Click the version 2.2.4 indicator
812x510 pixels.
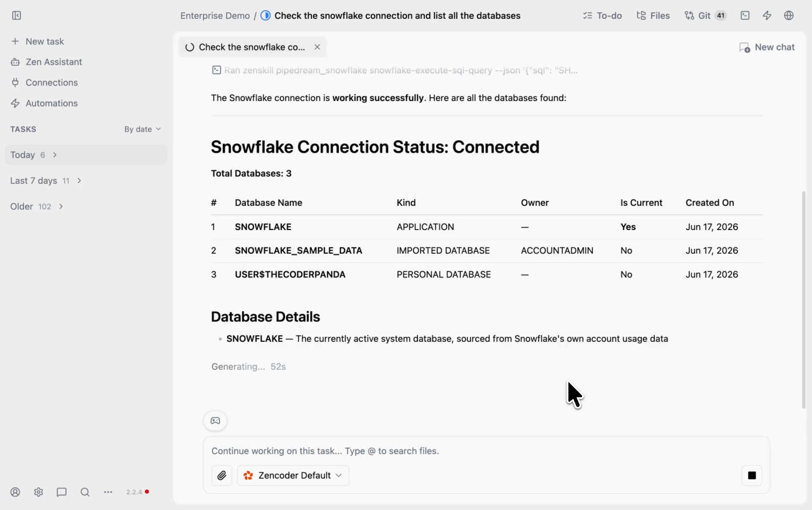[137, 492]
